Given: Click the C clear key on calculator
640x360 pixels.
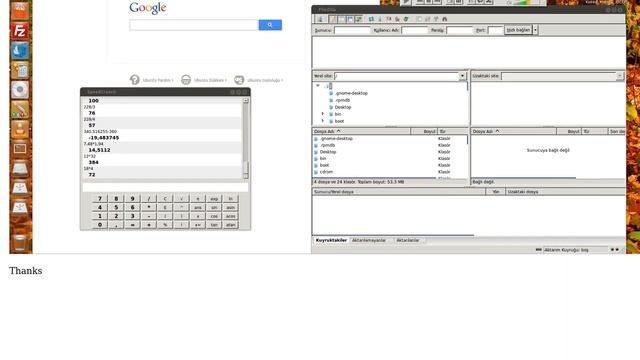Looking at the screenshot, I should tap(165, 199).
